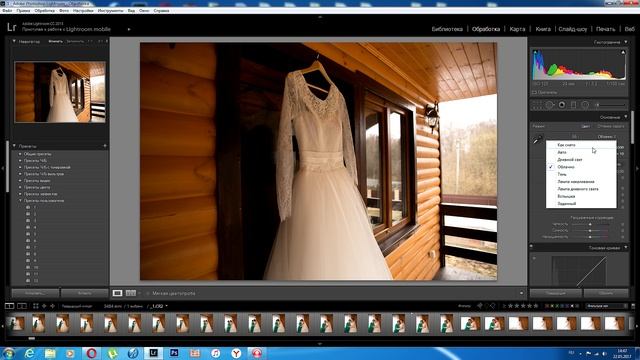Collapse the Basic panel header triangle
Viewport: 640px width, 360px height.
coord(625,117)
